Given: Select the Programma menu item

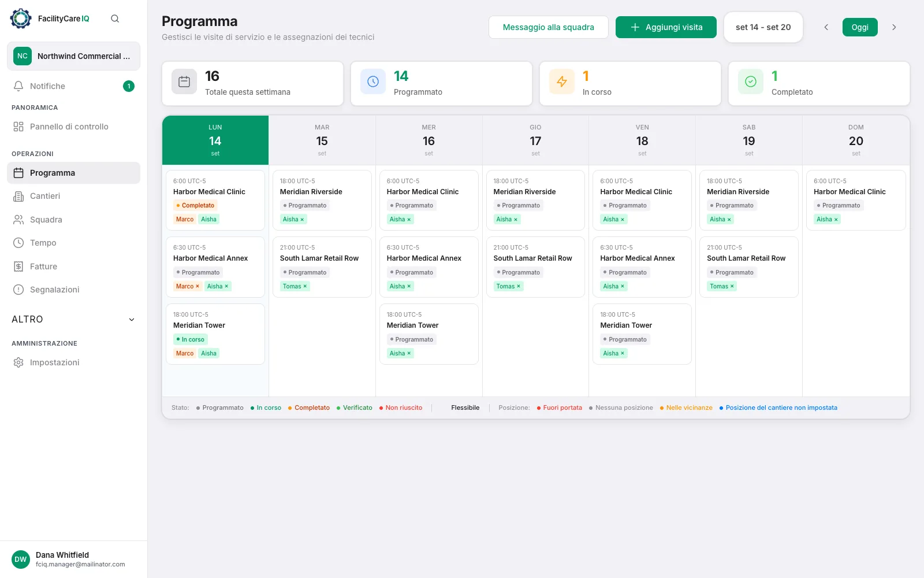Looking at the screenshot, I should (x=73, y=173).
